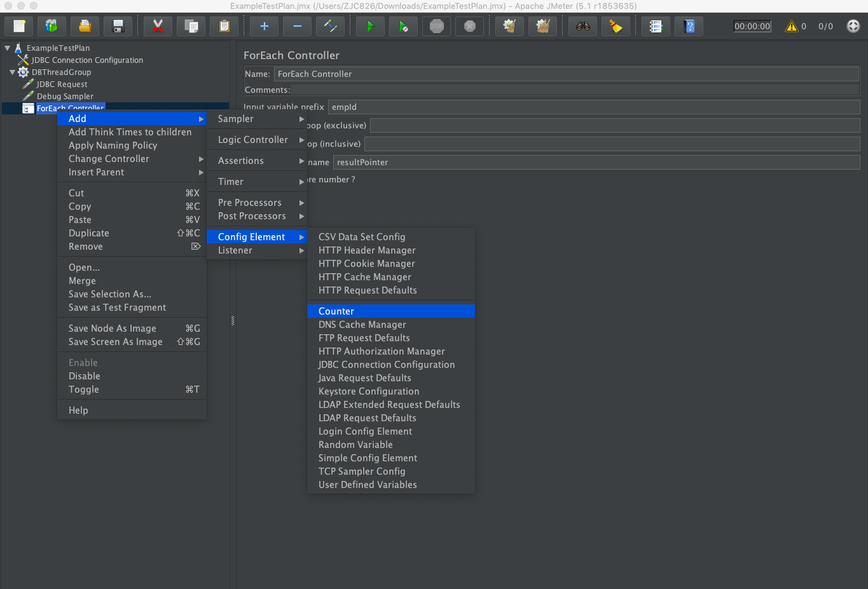Click the Collapse All minus icon

297,26
